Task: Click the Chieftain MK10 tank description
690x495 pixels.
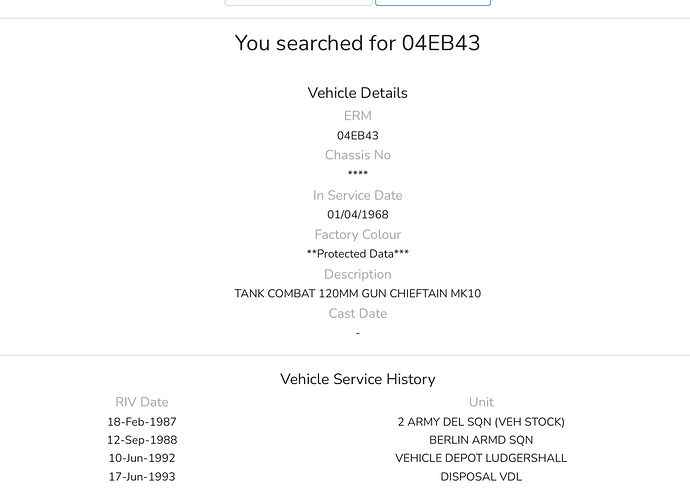Action: click(x=357, y=294)
